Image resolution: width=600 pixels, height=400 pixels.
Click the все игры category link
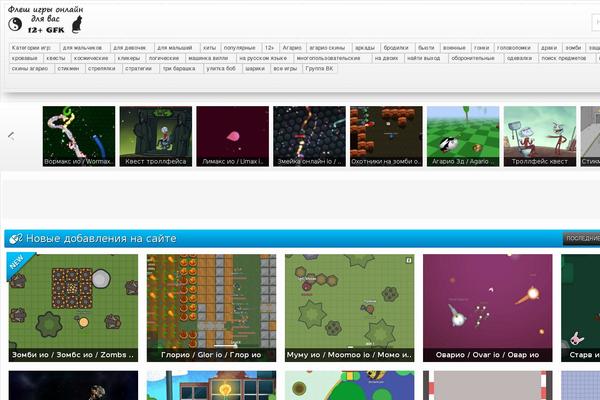(285, 69)
